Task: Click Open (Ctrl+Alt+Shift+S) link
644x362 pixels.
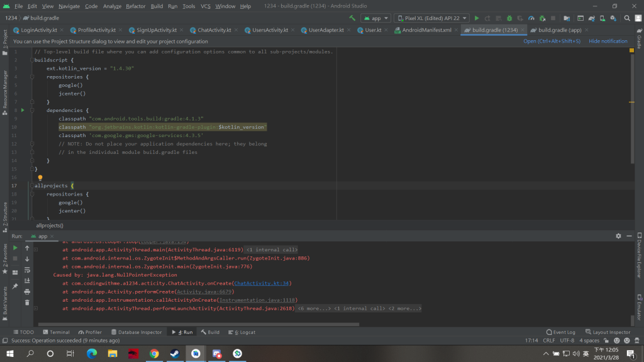Action: (x=552, y=41)
